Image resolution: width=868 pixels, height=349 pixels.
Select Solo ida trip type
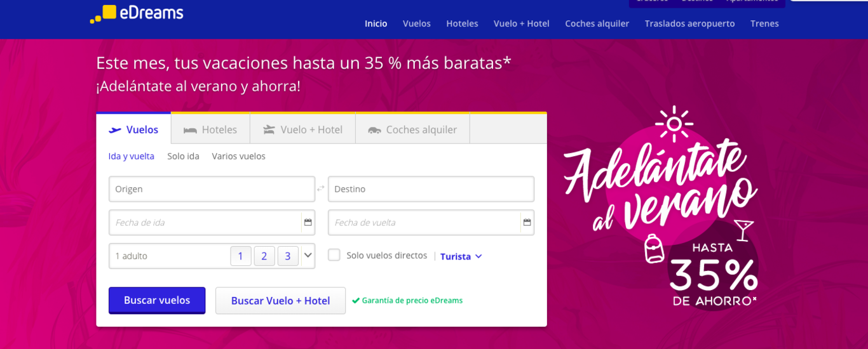coord(183,156)
